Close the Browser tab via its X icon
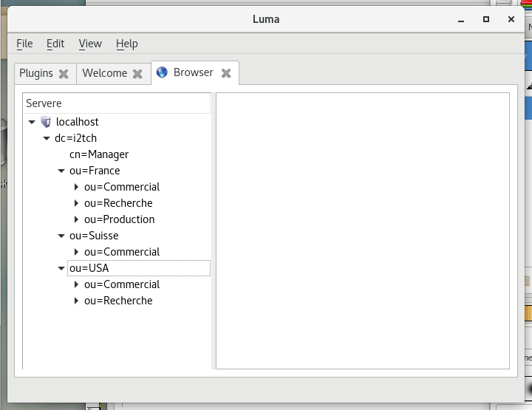532x410 pixels. [x=226, y=72]
